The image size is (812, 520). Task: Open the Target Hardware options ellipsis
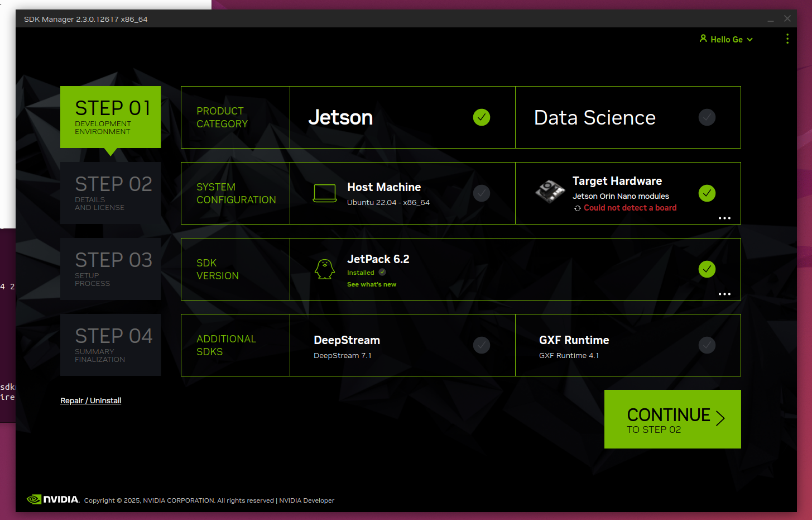click(x=724, y=218)
